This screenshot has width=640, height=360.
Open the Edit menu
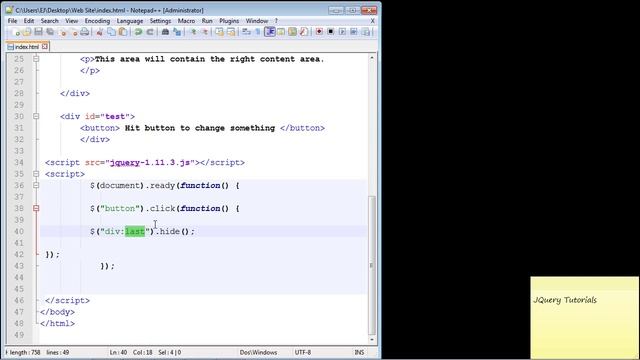[x=29, y=21]
